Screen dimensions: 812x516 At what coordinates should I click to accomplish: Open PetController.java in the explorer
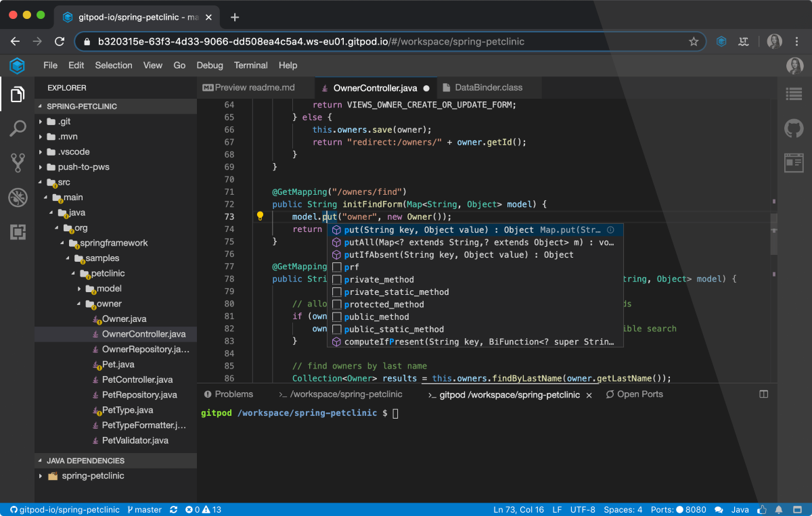click(x=137, y=380)
